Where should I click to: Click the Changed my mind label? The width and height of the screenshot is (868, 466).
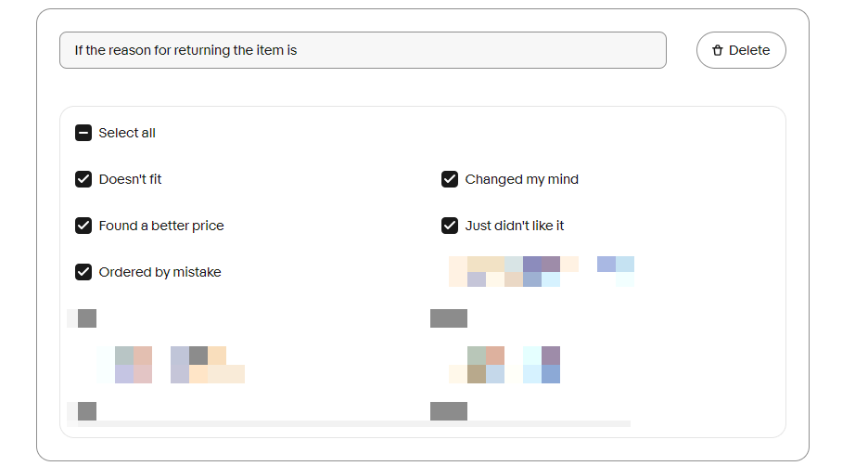tap(521, 179)
